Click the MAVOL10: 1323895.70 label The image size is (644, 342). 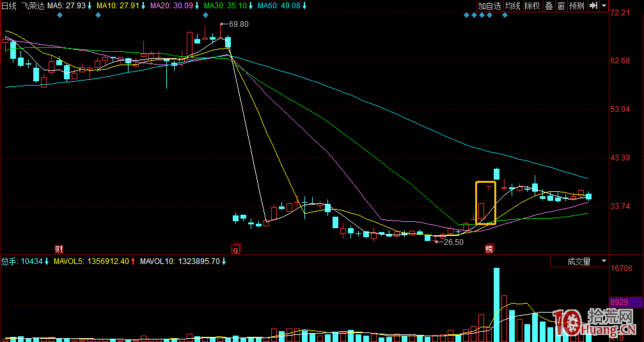click(183, 261)
